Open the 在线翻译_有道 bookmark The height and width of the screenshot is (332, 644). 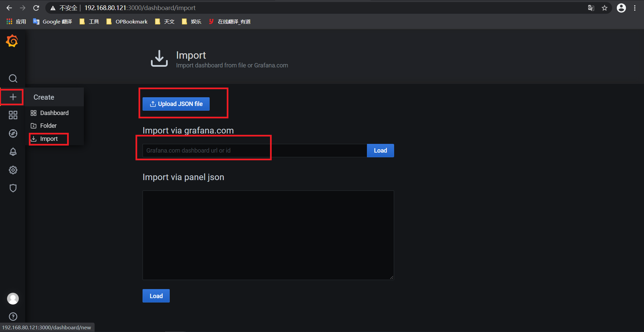pos(230,21)
